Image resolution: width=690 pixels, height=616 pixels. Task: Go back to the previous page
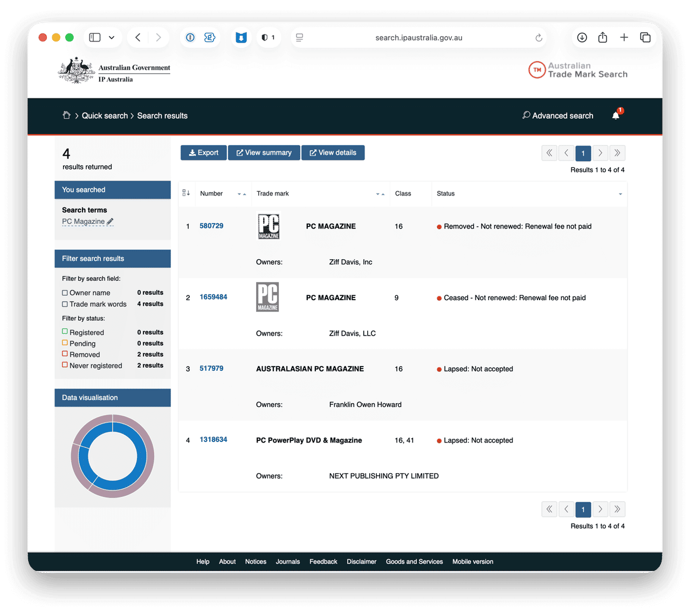click(138, 37)
